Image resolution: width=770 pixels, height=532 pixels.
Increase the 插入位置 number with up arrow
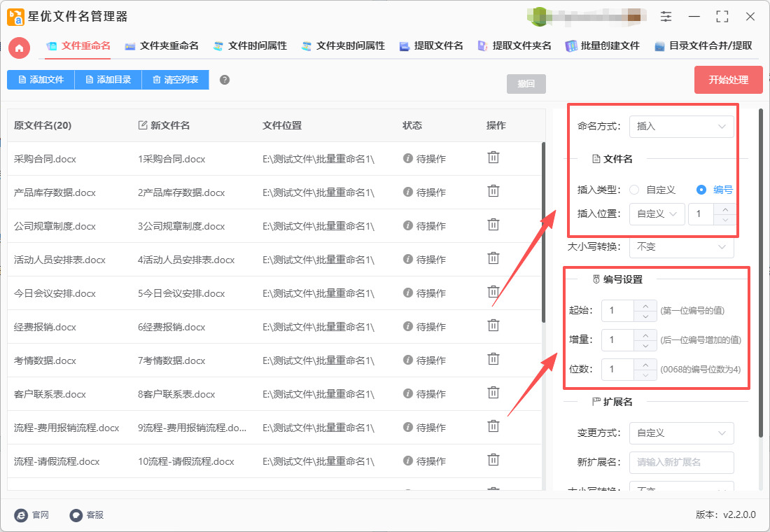(x=724, y=209)
